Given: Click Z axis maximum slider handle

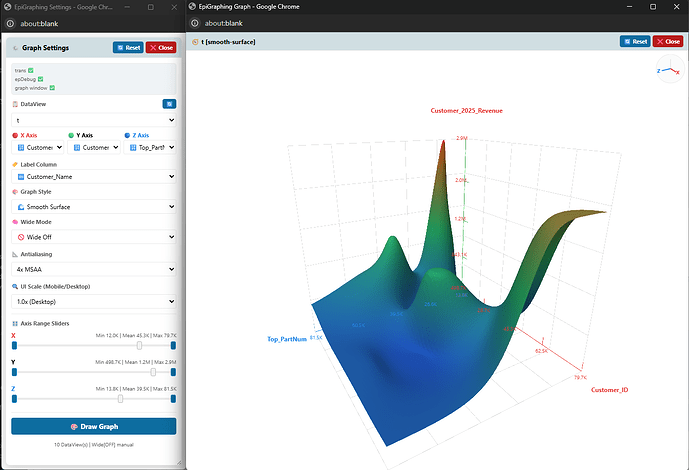Looking at the screenshot, I should click(x=174, y=399).
